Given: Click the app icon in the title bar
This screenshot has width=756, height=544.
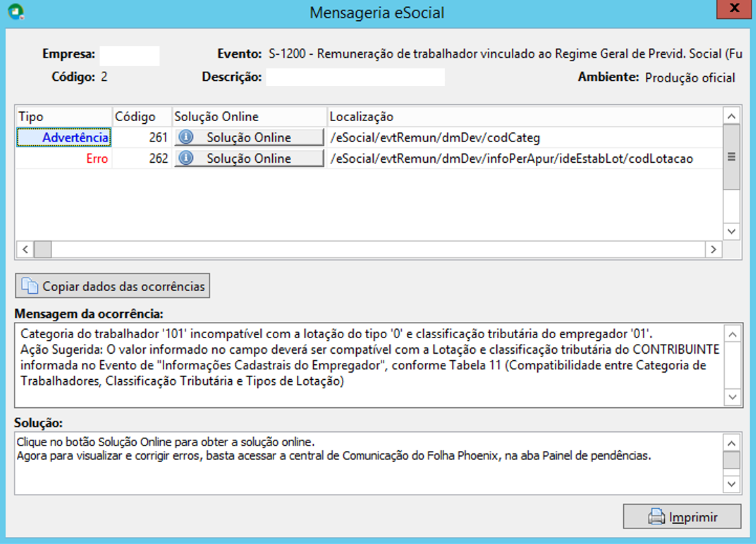Looking at the screenshot, I should (x=16, y=12).
